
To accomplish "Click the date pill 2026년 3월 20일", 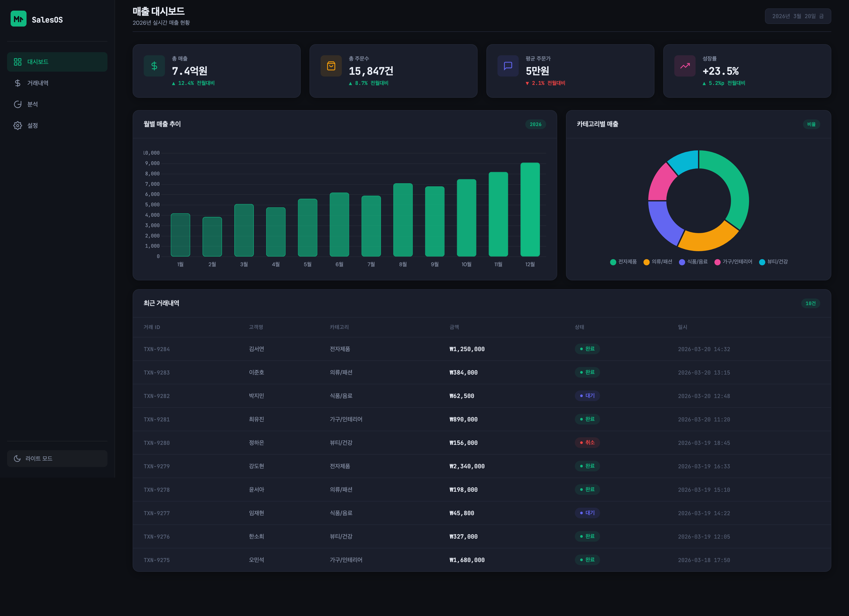I will click(x=798, y=16).
